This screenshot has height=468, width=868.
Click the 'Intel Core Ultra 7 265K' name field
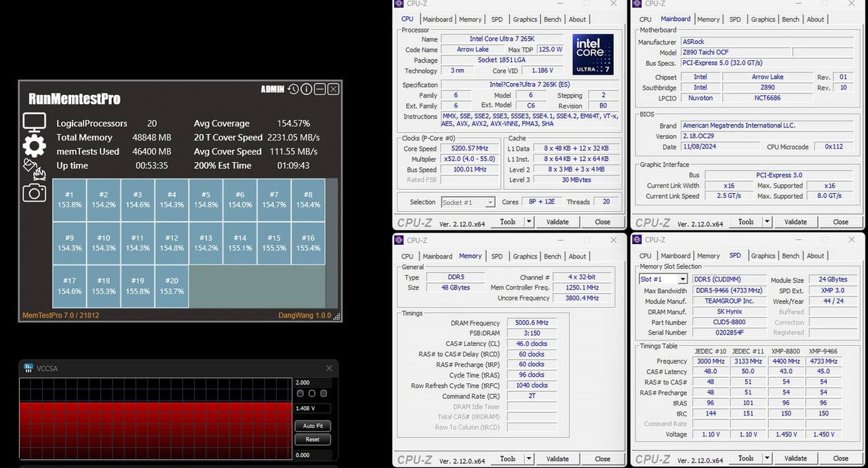502,39
